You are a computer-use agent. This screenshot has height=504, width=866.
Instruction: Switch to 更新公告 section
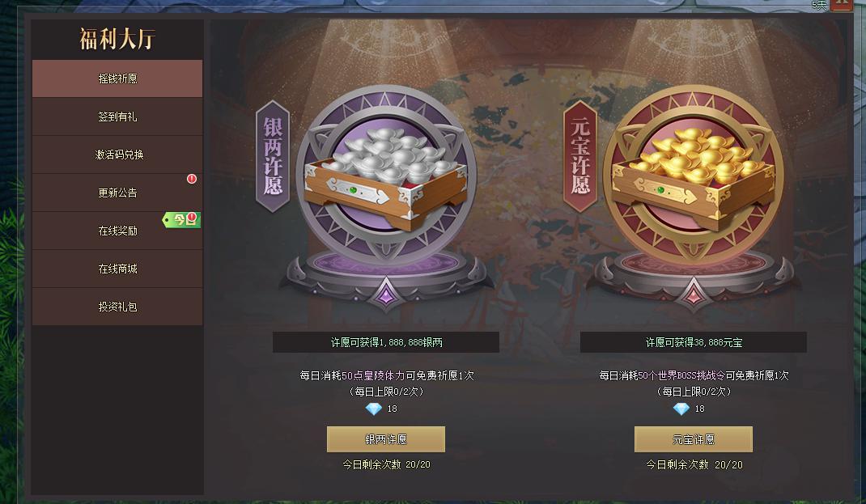pos(117,193)
